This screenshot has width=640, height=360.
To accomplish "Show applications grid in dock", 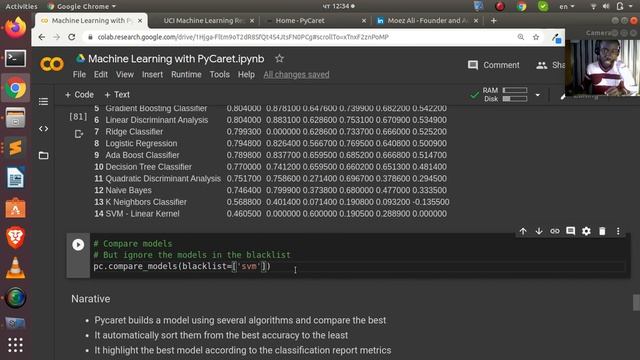I will click(x=16, y=345).
